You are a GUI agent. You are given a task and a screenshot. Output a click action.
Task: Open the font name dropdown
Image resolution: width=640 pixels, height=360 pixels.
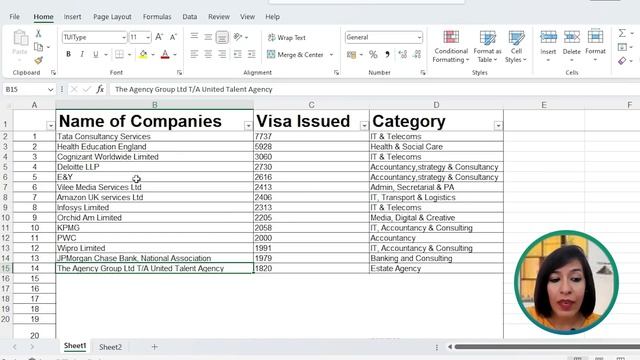point(124,38)
